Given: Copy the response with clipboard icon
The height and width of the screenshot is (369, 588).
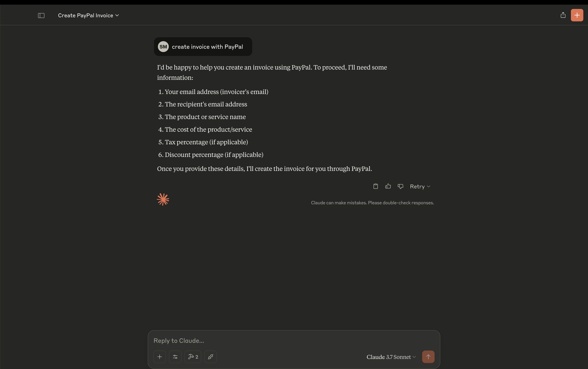Looking at the screenshot, I should [x=375, y=186].
